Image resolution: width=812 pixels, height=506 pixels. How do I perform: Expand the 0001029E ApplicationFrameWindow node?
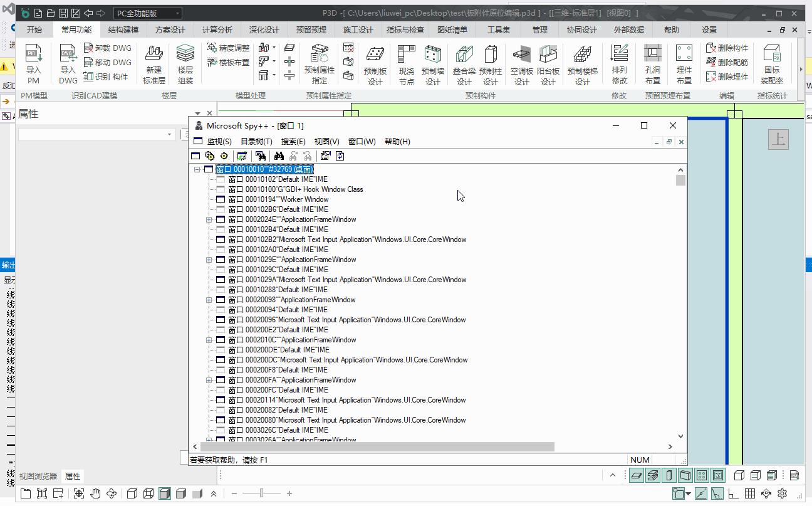[209, 260]
